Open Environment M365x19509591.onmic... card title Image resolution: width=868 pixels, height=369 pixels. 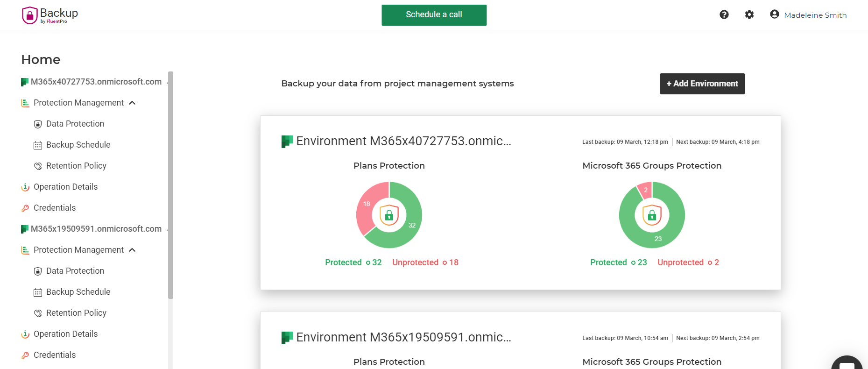403,337
